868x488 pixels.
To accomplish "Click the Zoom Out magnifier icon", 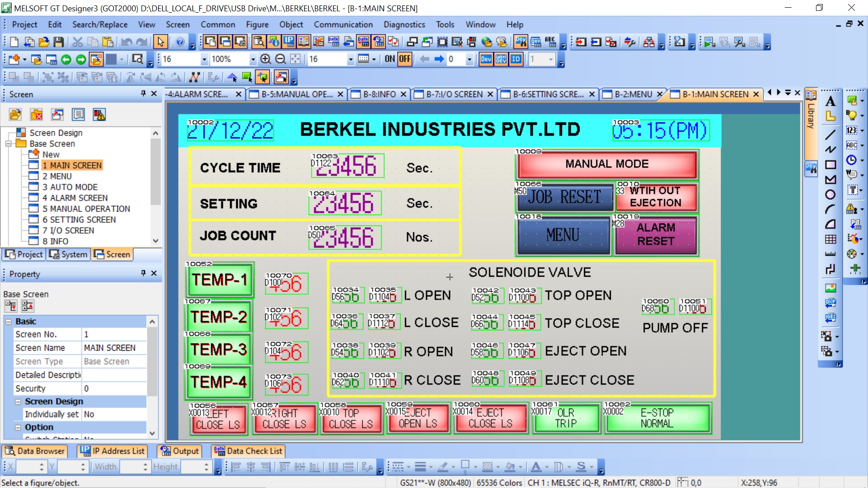I will (x=280, y=59).
